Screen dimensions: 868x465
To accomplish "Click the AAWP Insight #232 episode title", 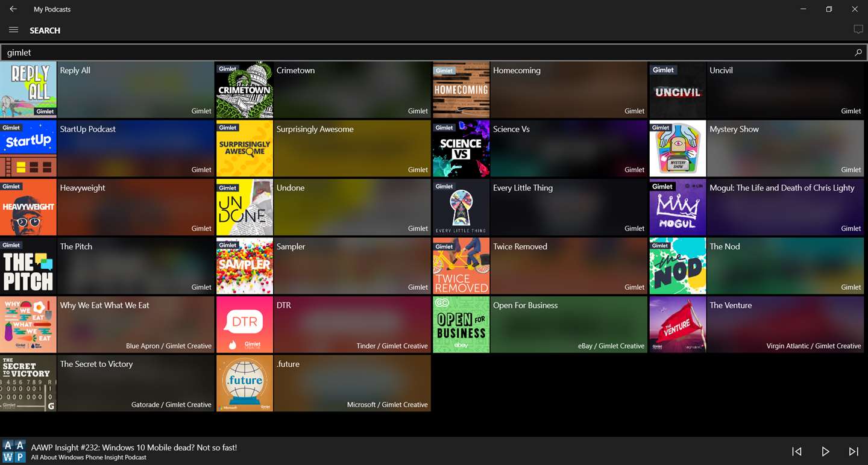I will tap(134, 448).
